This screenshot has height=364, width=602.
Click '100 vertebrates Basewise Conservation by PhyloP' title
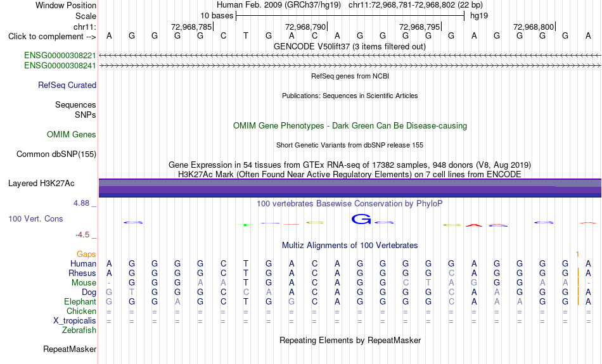(350, 204)
